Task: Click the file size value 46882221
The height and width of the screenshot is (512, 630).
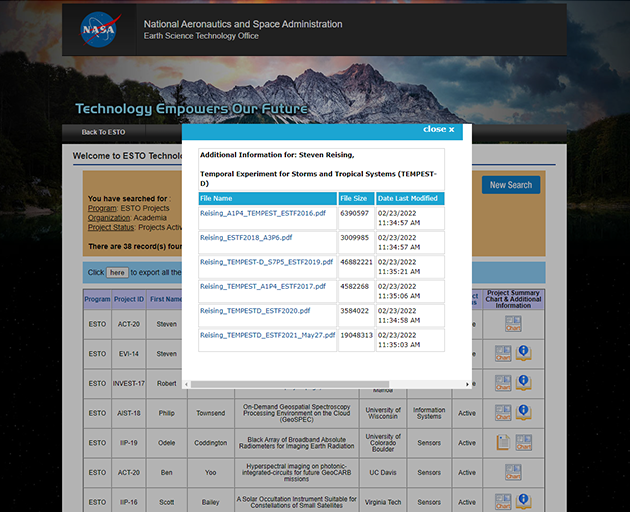Action: [x=356, y=262]
